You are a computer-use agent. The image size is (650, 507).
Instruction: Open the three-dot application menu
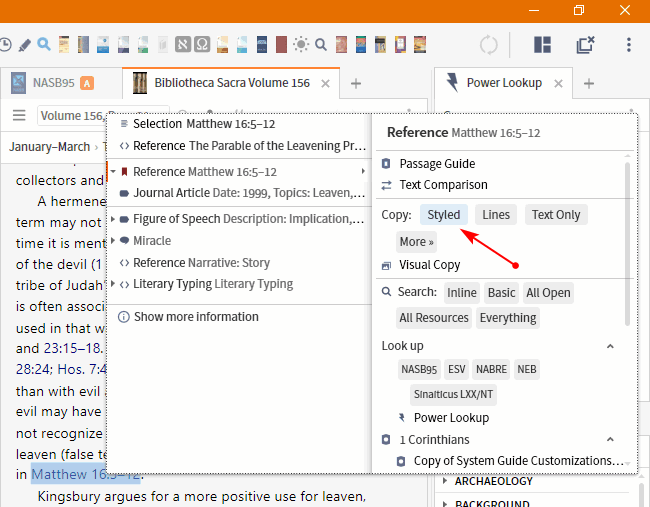(x=629, y=44)
